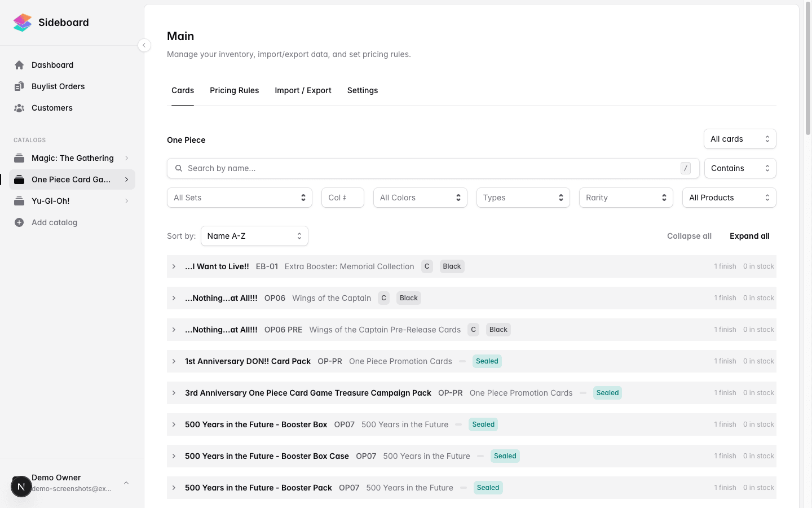This screenshot has width=812, height=508.
Task: Click the slash shortcut badge in search
Action: coord(686,168)
